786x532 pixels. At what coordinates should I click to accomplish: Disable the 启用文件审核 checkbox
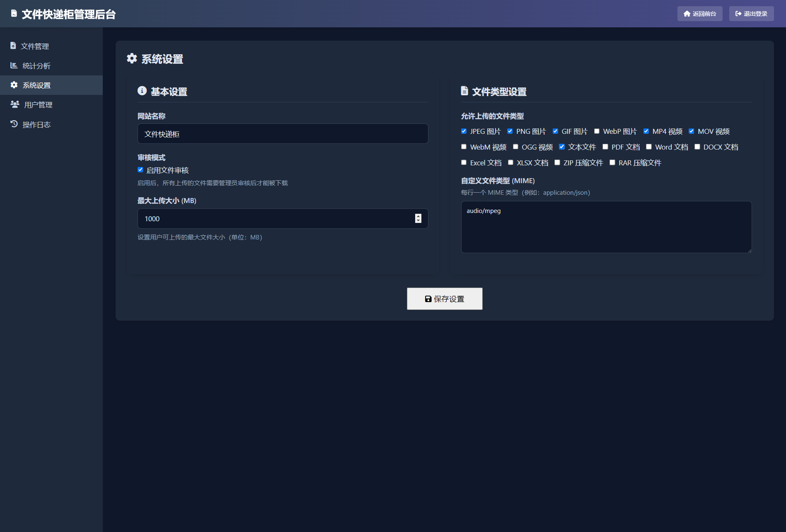(140, 169)
